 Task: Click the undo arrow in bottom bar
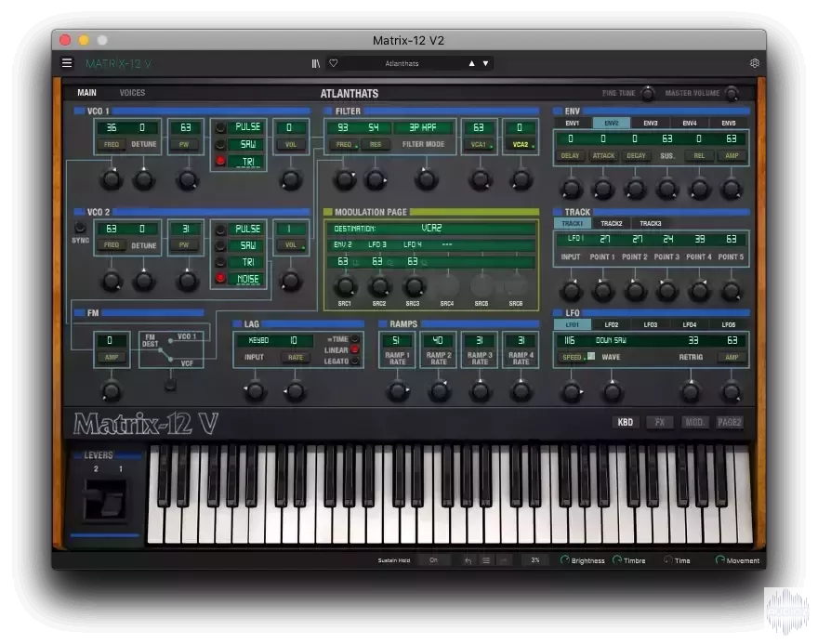click(468, 560)
